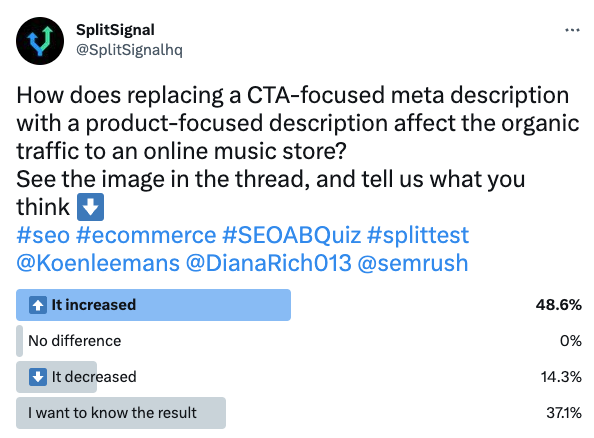Visit the @DianaRich013 mention

269,263
